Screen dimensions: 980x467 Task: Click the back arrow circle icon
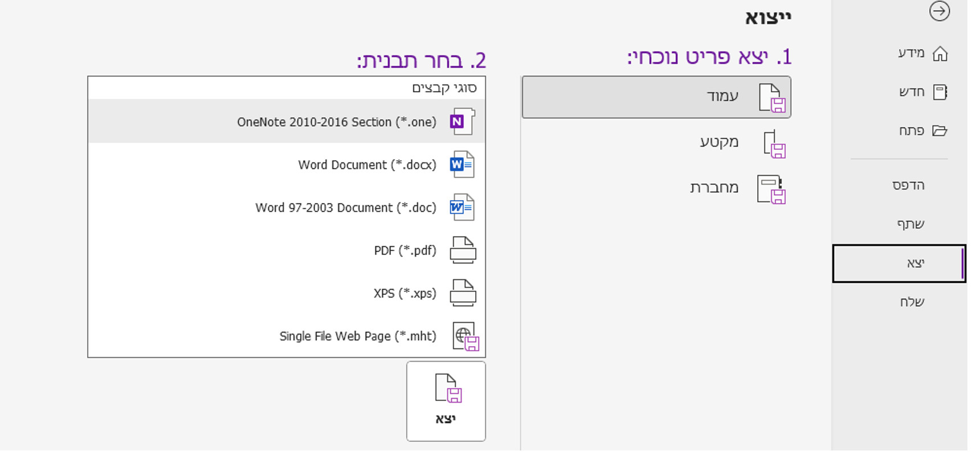940,11
